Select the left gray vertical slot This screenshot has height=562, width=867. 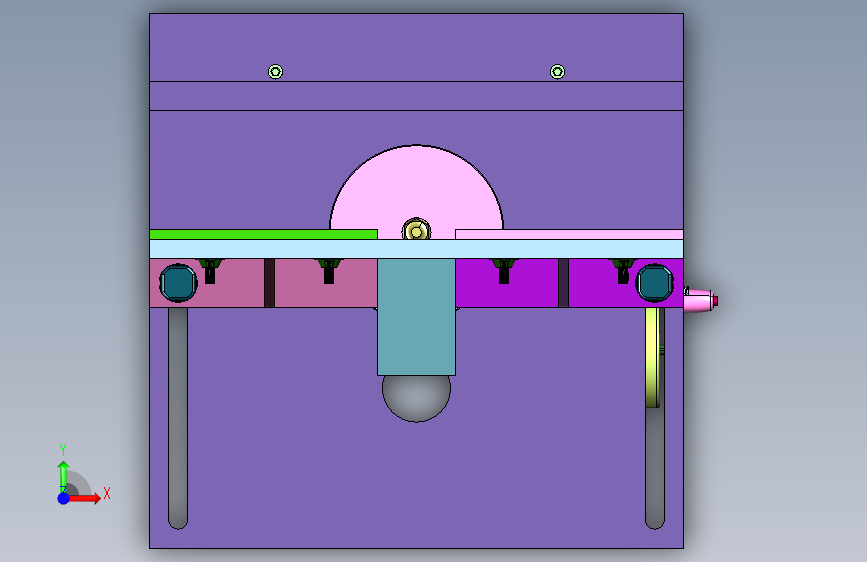point(178,418)
